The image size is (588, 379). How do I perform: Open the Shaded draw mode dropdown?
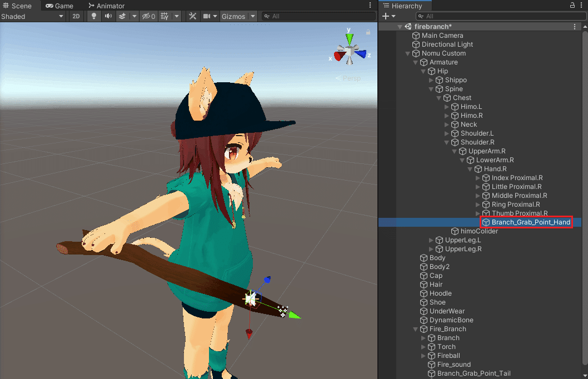pyautogui.click(x=32, y=16)
